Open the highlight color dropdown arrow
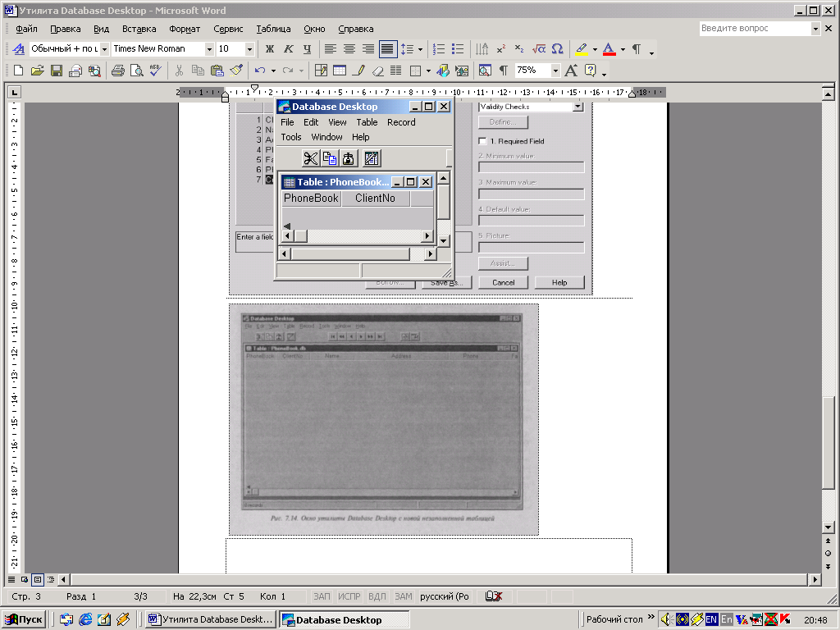Viewport: 840px width, 630px height. pos(595,49)
